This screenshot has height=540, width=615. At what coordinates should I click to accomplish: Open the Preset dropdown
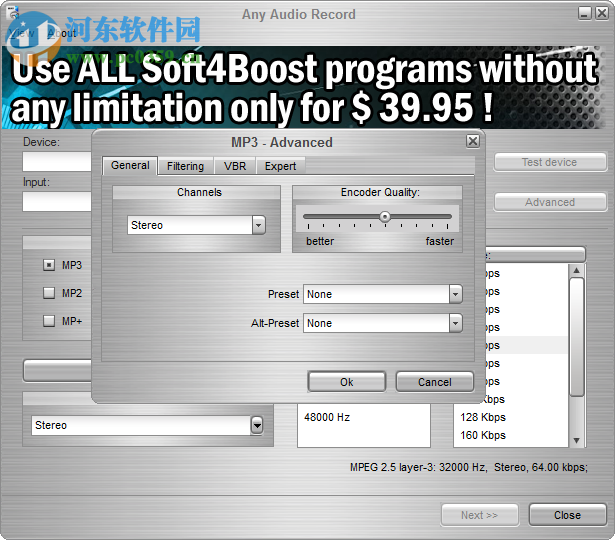455,294
